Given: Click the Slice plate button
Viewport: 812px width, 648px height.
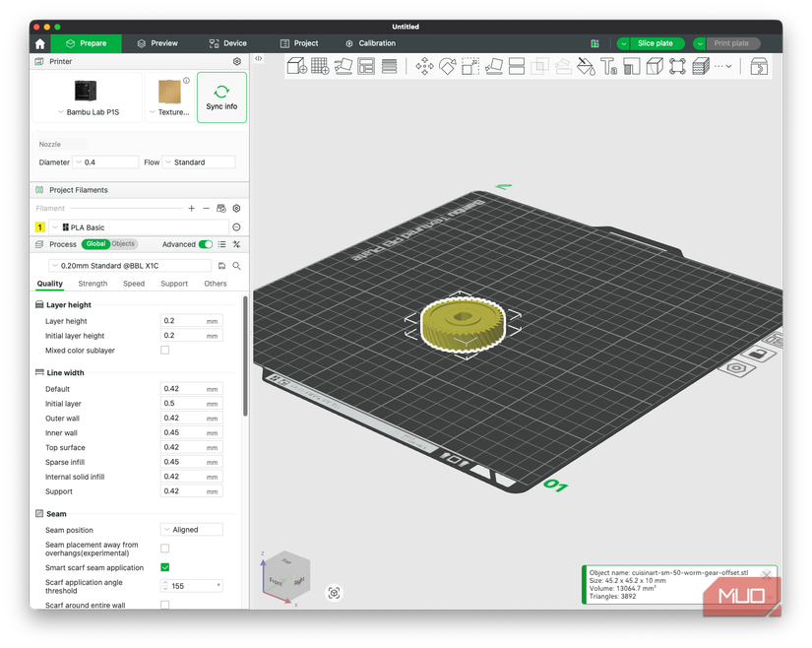Looking at the screenshot, I should tap(656, 43).
